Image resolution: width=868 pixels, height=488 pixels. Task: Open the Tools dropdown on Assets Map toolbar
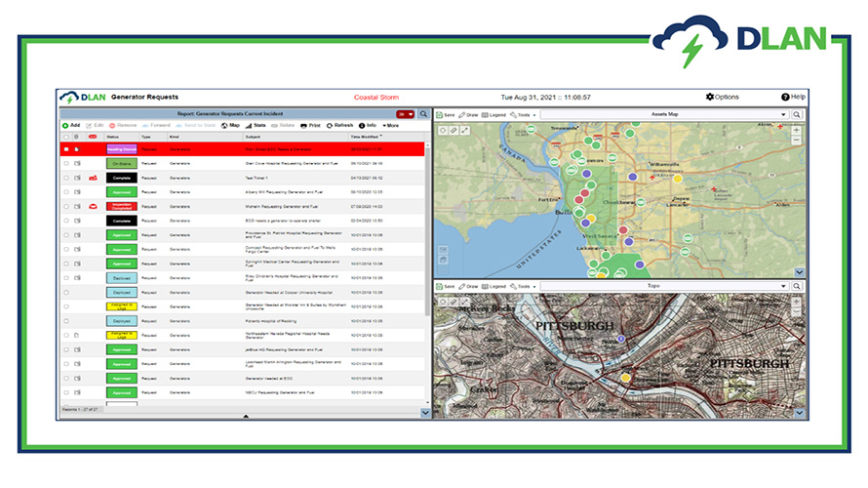pos(523,114)
